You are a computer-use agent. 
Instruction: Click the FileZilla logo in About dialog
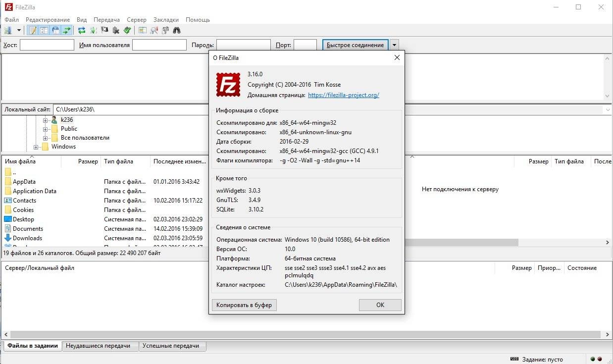(228, 84)
